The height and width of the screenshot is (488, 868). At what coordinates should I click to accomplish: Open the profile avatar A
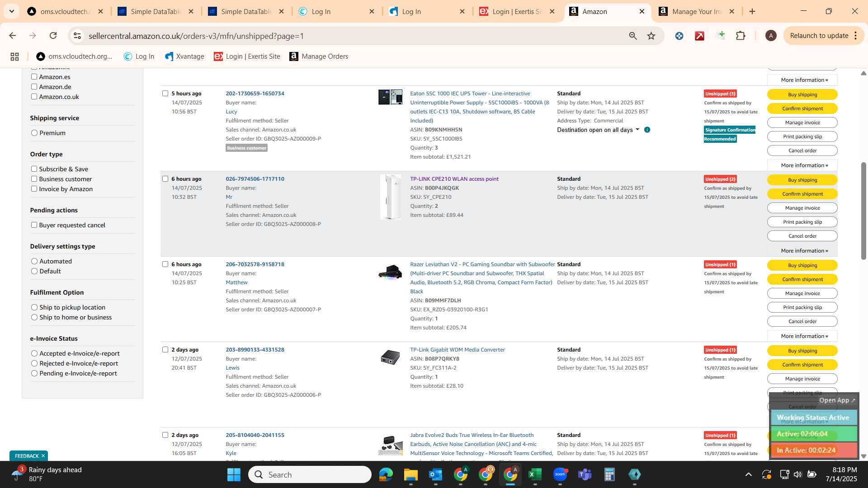pyautogui.click(x=771, y=36)
